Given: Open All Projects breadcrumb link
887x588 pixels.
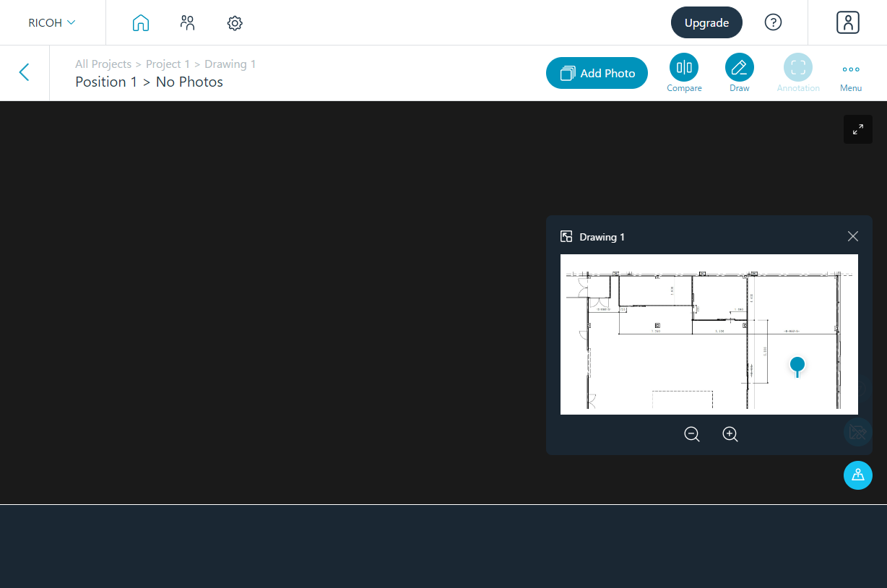Looking at the screenshot, I should [x=103, y=64].
